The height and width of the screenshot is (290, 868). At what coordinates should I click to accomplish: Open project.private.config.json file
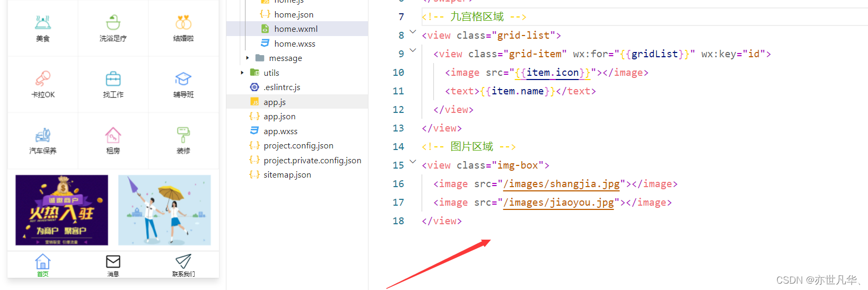312,160
